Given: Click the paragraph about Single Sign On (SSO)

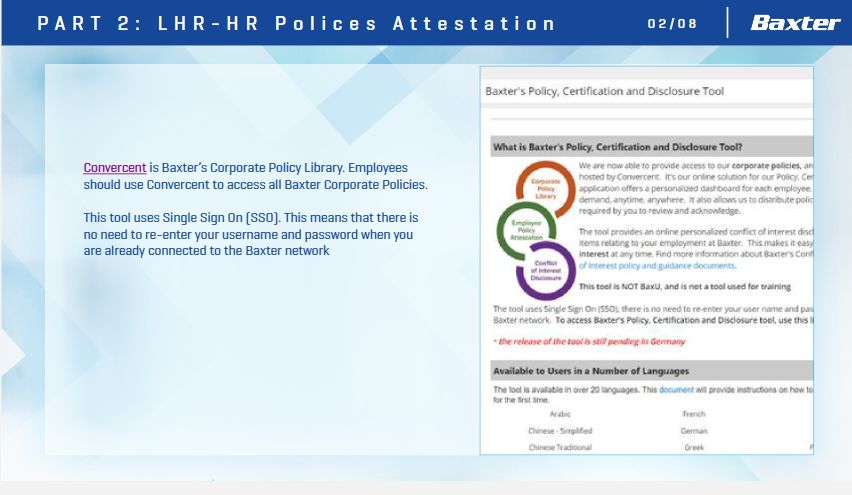Looking at the screenshot, I should pyautogui.click(x=250, y=234).
